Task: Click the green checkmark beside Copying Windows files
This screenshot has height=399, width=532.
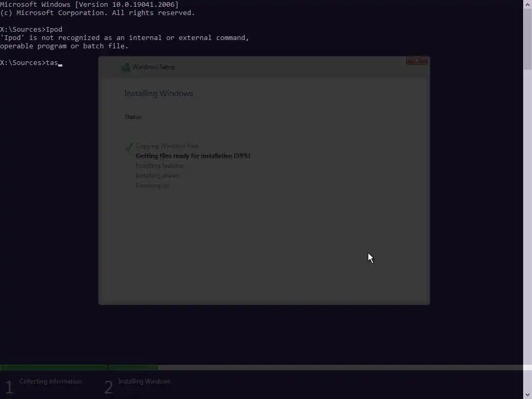Action: tap(129, 147)
